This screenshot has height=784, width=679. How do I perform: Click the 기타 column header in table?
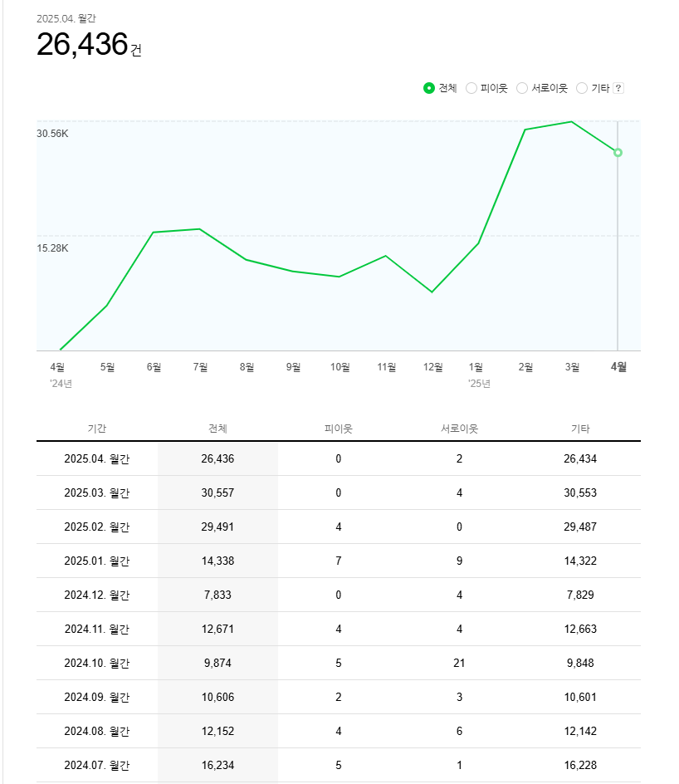pyautogui.click(x=580, y=429)
